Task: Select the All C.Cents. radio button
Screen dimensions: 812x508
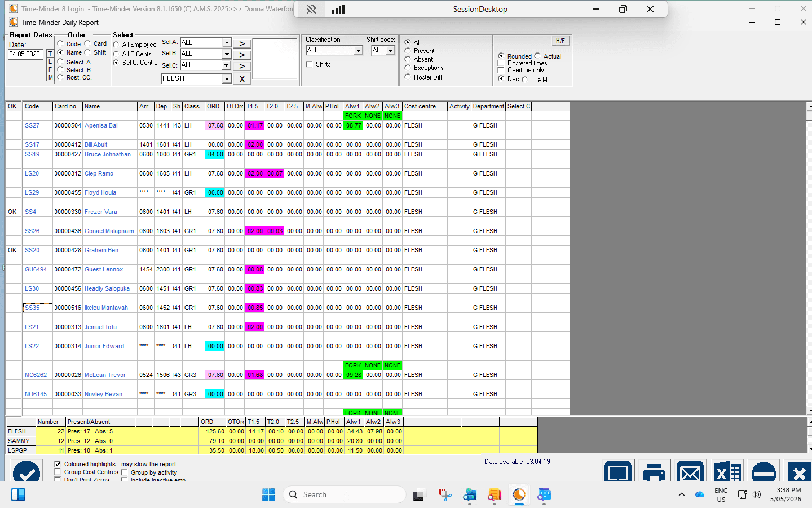Action: point(116,54)
